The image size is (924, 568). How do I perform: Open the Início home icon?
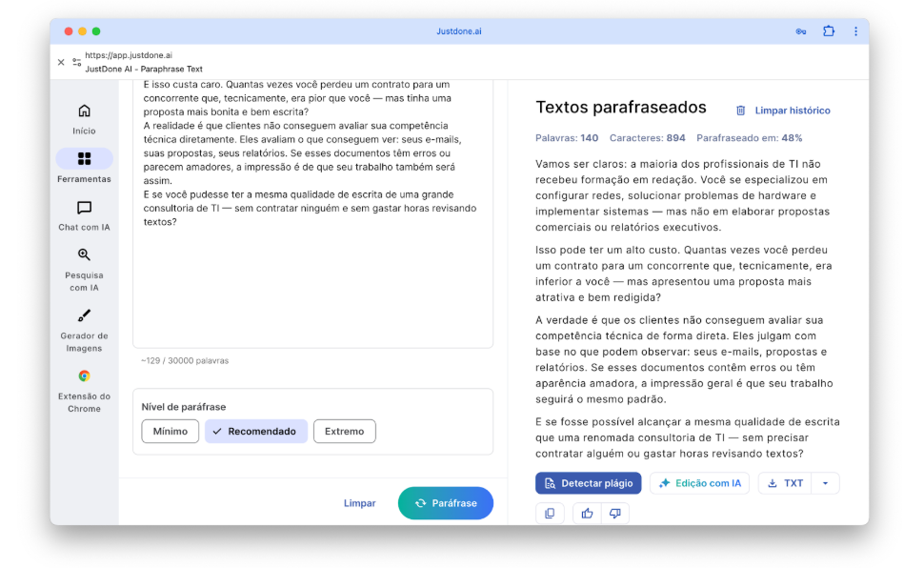(84, 111)
